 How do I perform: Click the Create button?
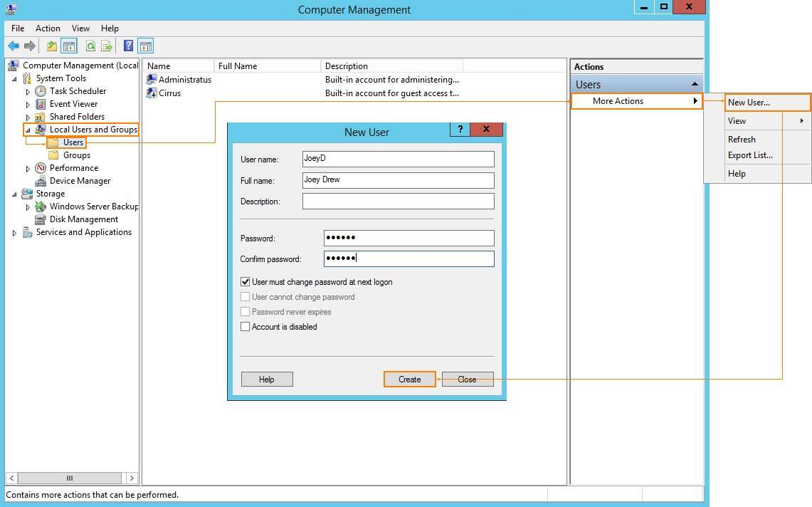(409, 380)
